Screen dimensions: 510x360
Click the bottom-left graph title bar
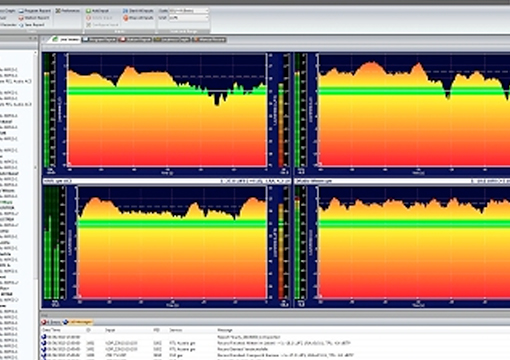[x=167, y=181]
